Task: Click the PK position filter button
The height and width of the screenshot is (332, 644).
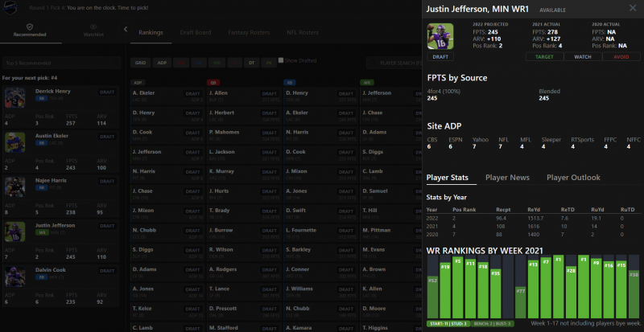Action: point(269,63)
